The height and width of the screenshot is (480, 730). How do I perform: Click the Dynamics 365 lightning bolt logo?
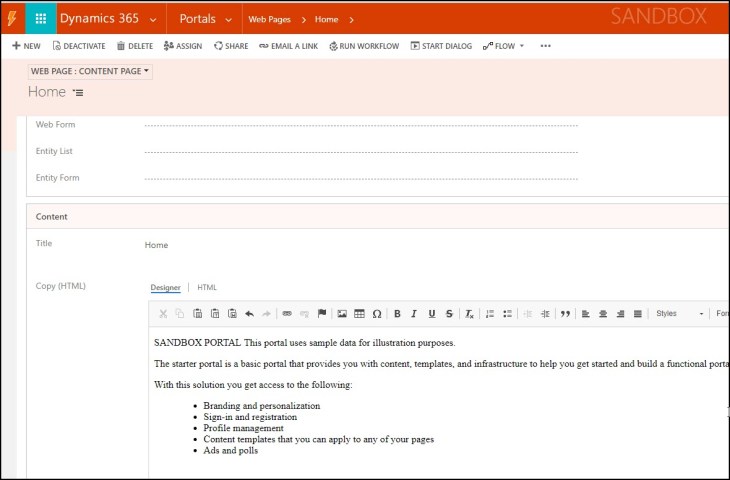(x=12, y=19)
